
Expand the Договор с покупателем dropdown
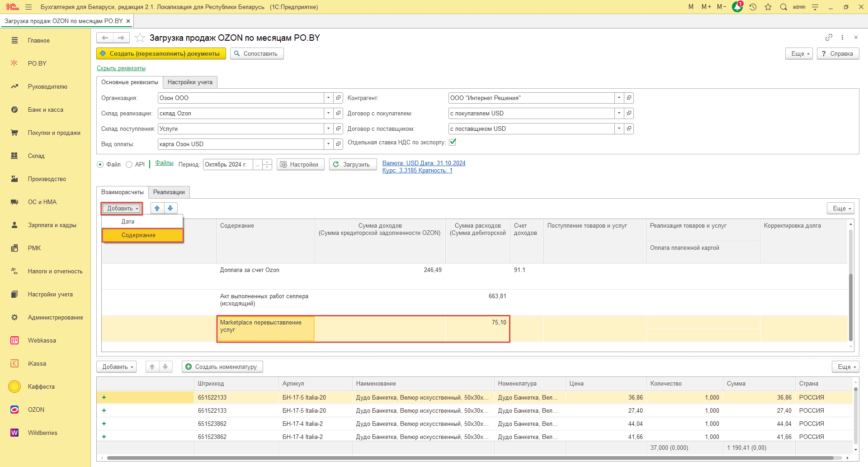click(x=619, y=113)
